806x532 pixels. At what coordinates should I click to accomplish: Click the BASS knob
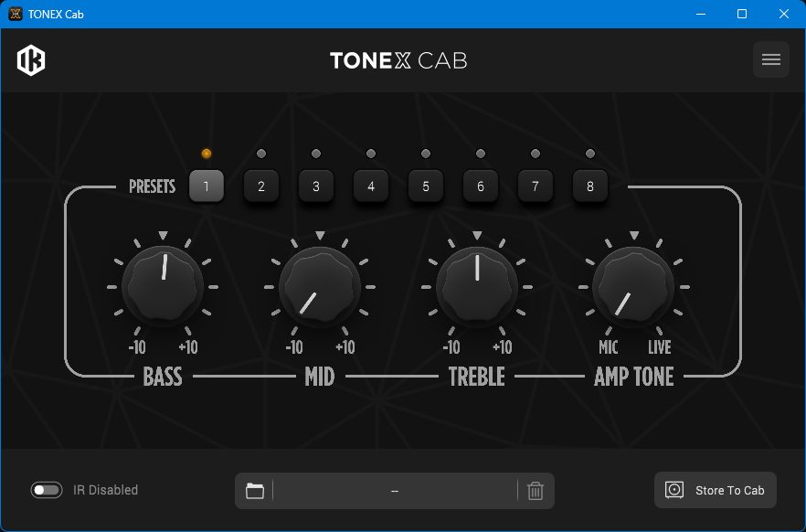163,287
